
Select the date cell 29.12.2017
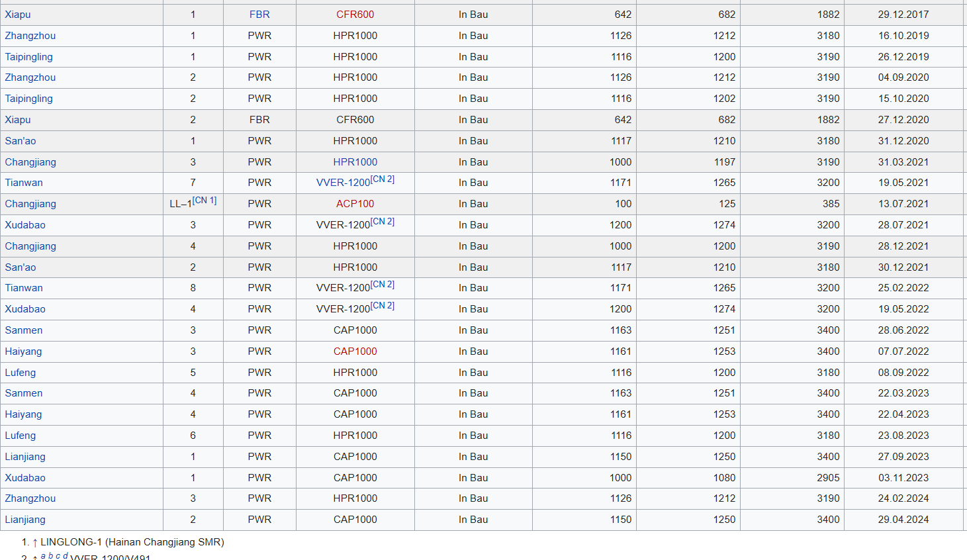click(903, 15)
